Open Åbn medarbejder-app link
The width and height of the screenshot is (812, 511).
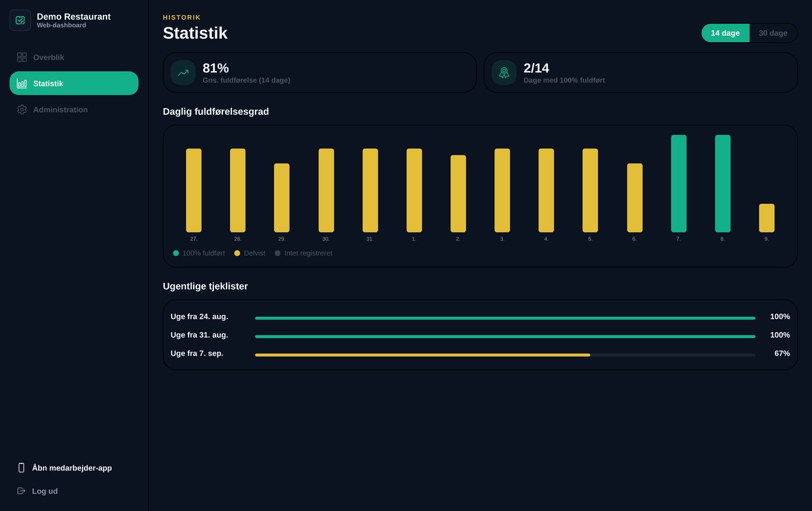click(x=74, y=468)
